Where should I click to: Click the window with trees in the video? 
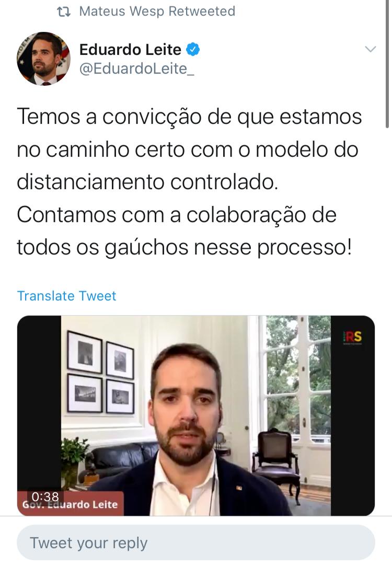[298, 377]
